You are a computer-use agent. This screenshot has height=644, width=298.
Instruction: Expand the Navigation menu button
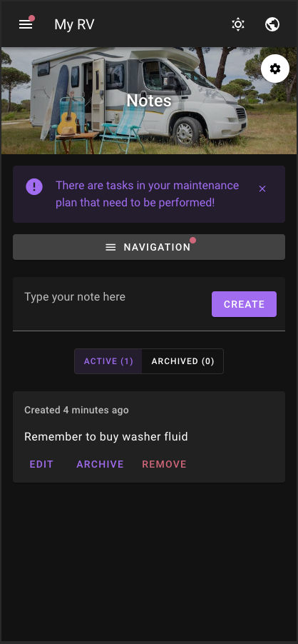point(149,247)
